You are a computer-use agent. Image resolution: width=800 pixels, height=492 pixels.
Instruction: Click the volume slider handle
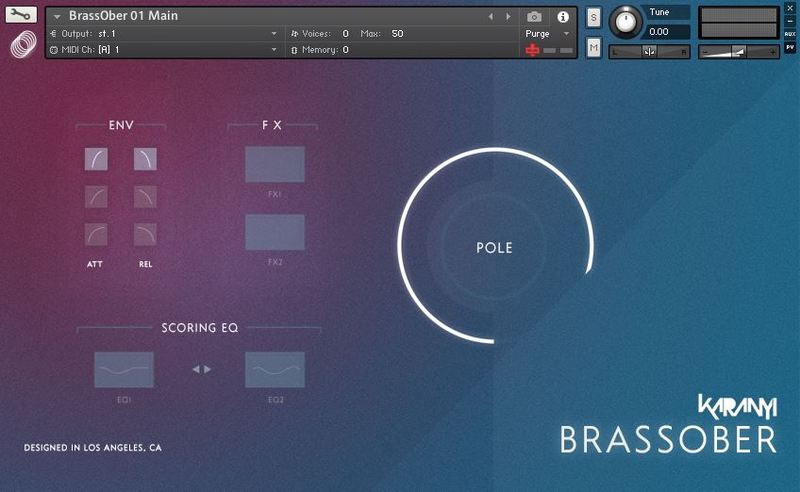pos(738,52)
